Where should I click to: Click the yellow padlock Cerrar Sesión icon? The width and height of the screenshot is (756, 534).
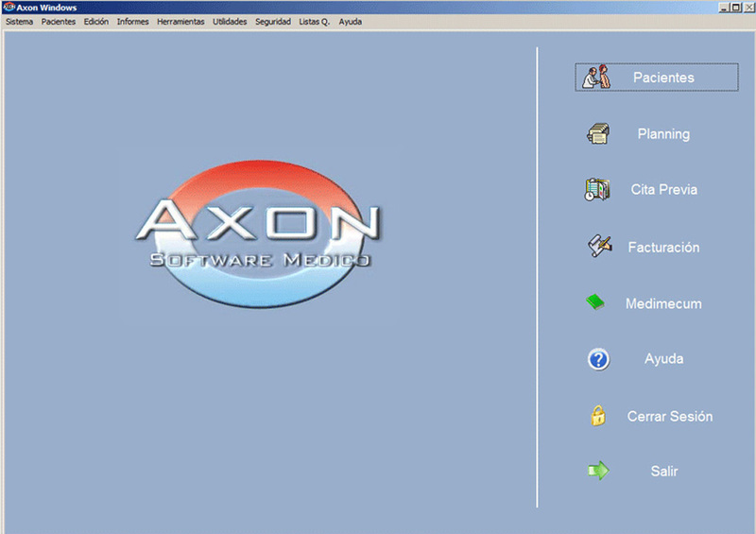tap(598, 415)
